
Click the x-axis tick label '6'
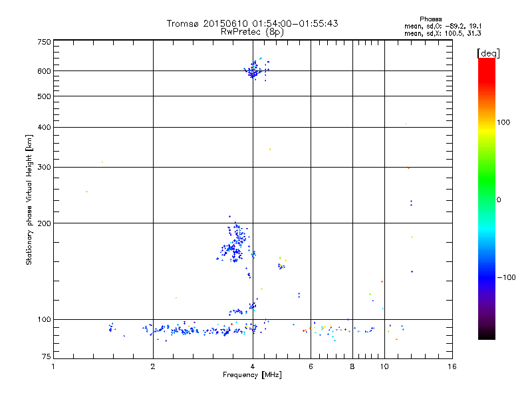(311, 366)
